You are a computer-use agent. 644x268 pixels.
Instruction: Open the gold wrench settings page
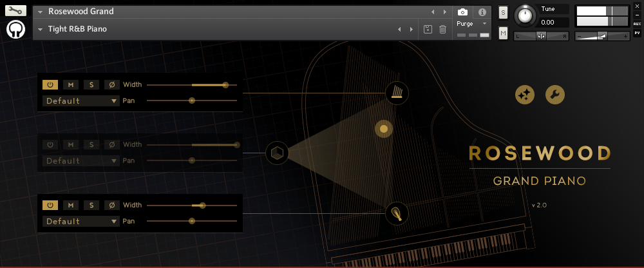pos(555,95)
